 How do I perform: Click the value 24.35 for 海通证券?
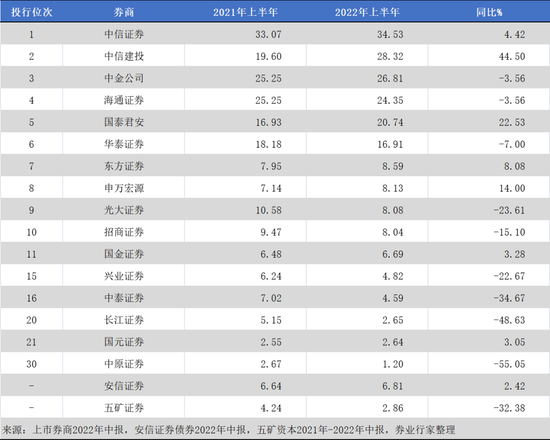pos(390,100)
